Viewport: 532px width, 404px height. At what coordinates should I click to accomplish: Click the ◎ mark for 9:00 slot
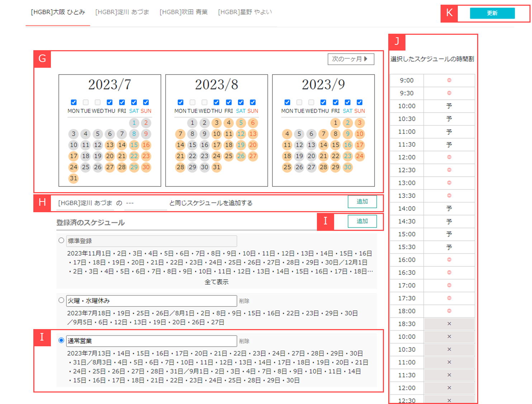(x=449, y=80)
